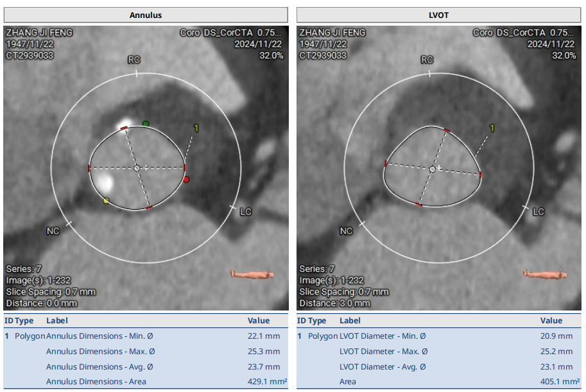
Task: Select the LVOT Diameter - Min. Ø row
Action: pyautogui.click(x=439, y=336)
